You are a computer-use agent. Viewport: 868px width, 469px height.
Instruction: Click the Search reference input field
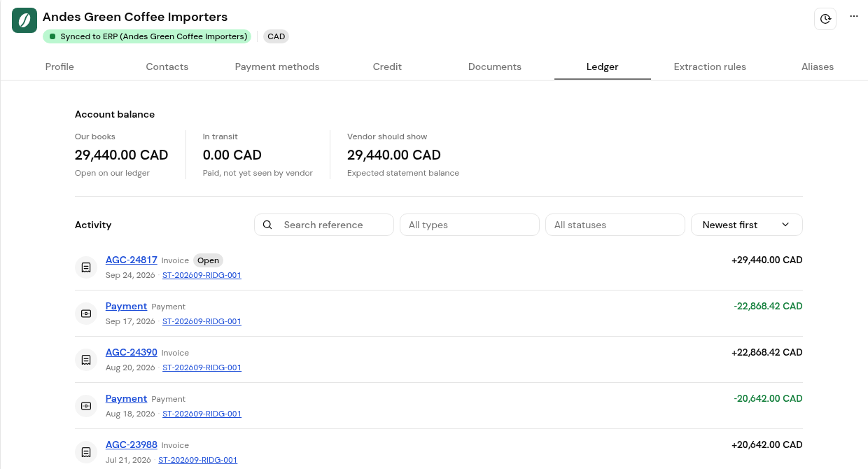[x=324, y=225]
